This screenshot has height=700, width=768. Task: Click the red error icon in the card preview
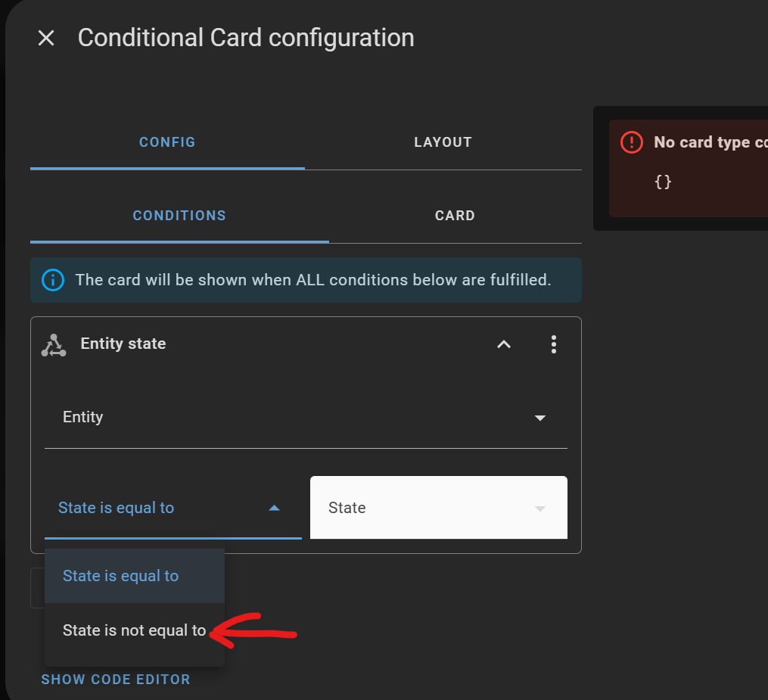tap(631, 142)
